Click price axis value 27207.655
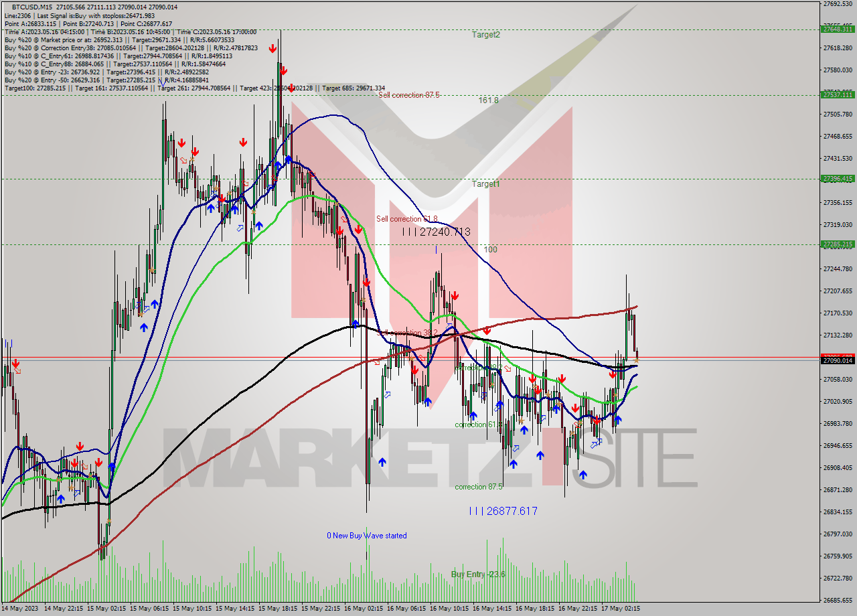Viewport: 857px width, 616px height. (838, 291)
